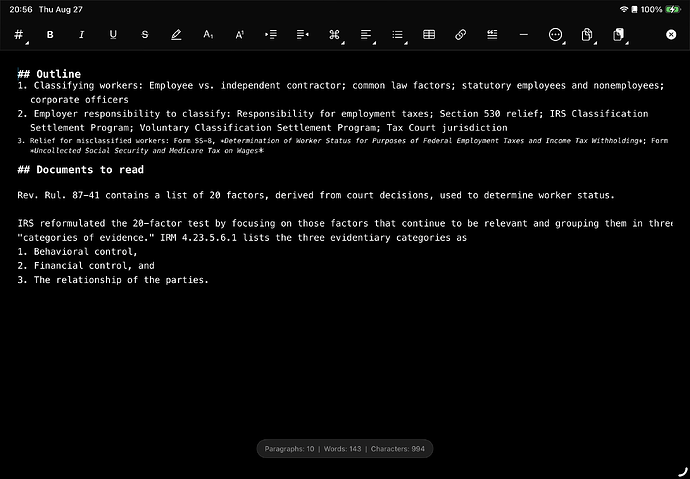Toggle strikethrough formatting
The width and height of the screenshot is (690, 479).
point(145,35)
